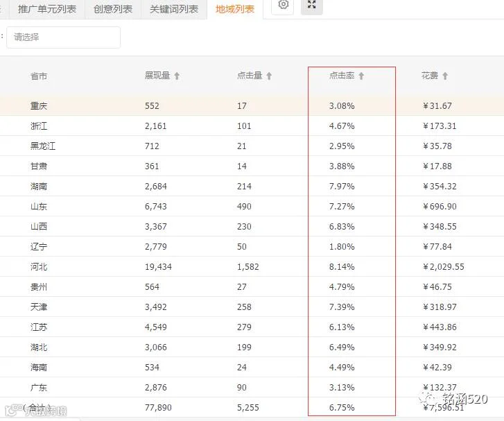Viewport: 504px width, 421px height.
Task: Sort by 展现量 arrow icon
Action: coord(177,76)
